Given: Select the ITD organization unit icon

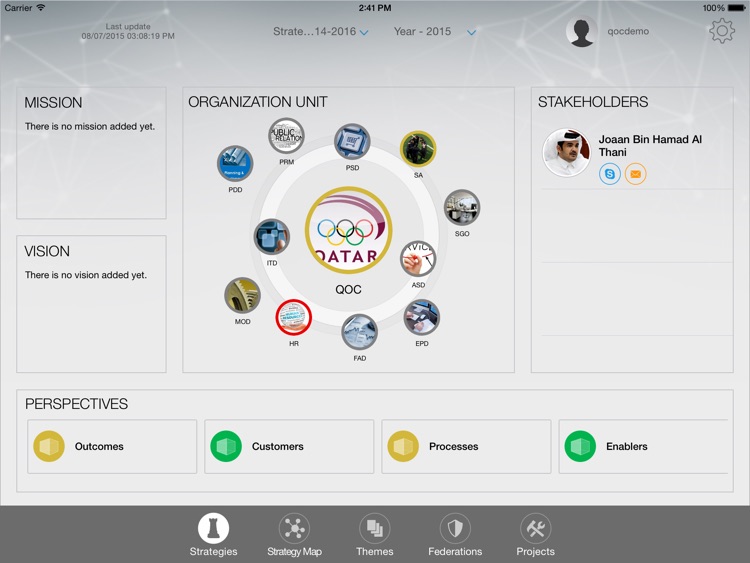Looking at the screenshot, I should pyautogui.click(x=272, y=237).
